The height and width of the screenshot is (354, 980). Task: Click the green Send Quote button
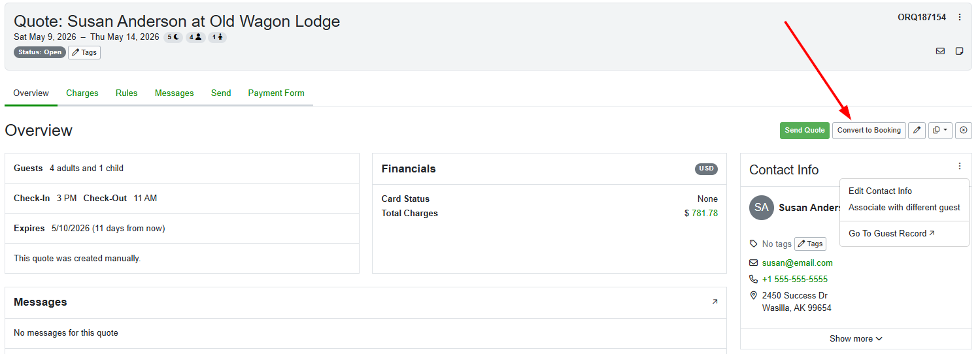tap(805, 130)
